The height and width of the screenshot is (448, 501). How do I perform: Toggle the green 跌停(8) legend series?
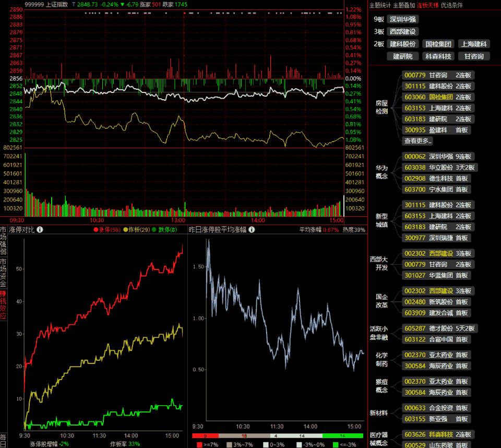click(164, 230)
